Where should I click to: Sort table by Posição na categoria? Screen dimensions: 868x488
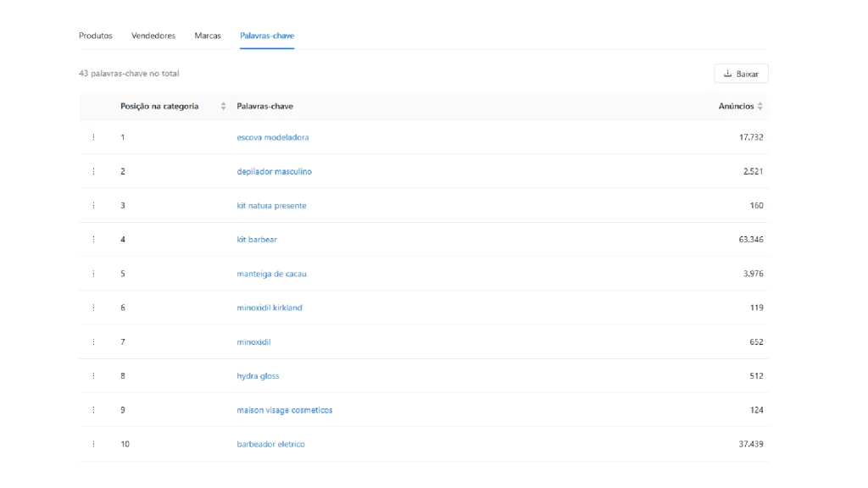click(x=222, y=106)
